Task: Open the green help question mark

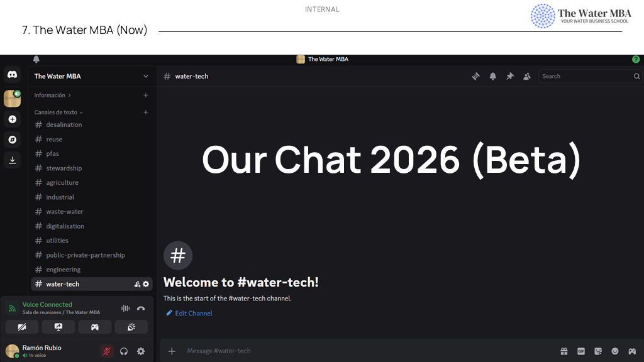Action: tap(636, 59)
